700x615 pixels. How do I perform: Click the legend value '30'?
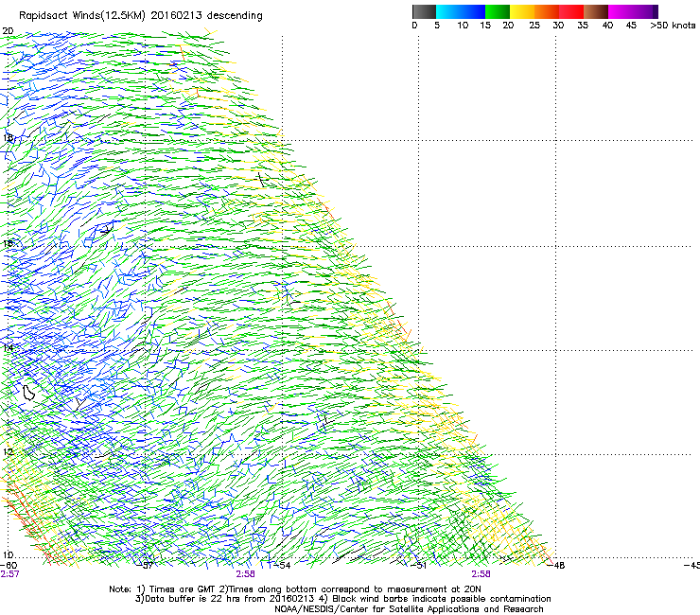[x=558, y=26]
